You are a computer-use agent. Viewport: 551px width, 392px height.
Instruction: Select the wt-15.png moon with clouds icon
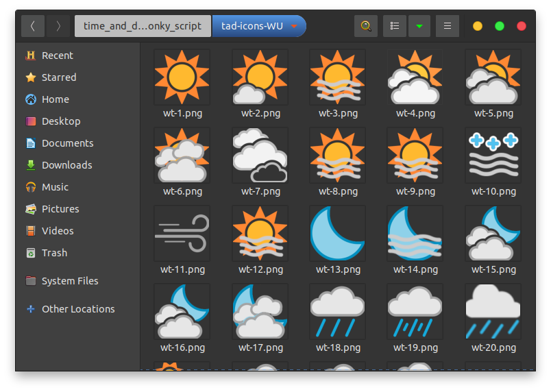coord(493,234)
